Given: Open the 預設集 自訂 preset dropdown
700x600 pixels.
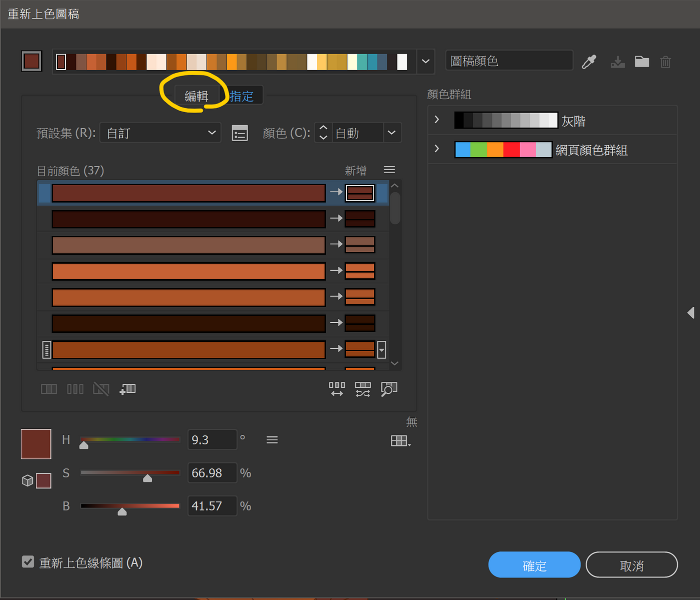Looking at the screenshot, I should [160, 133].
